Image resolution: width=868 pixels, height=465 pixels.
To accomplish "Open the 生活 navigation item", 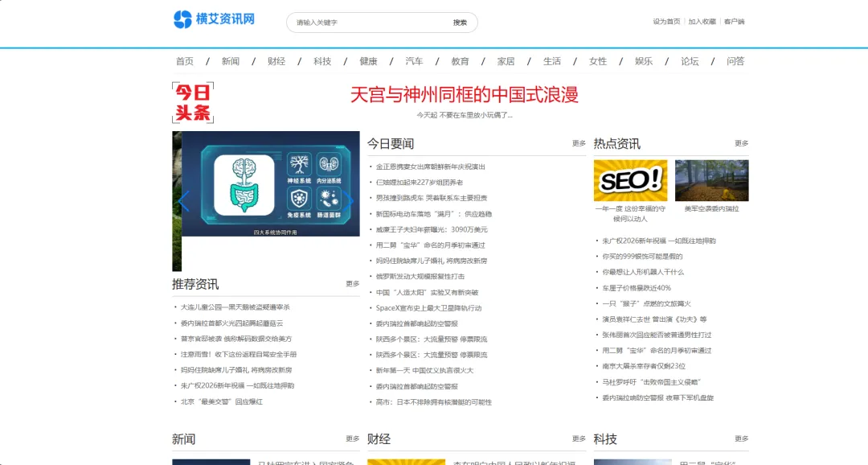I will (x=552, y=61).
